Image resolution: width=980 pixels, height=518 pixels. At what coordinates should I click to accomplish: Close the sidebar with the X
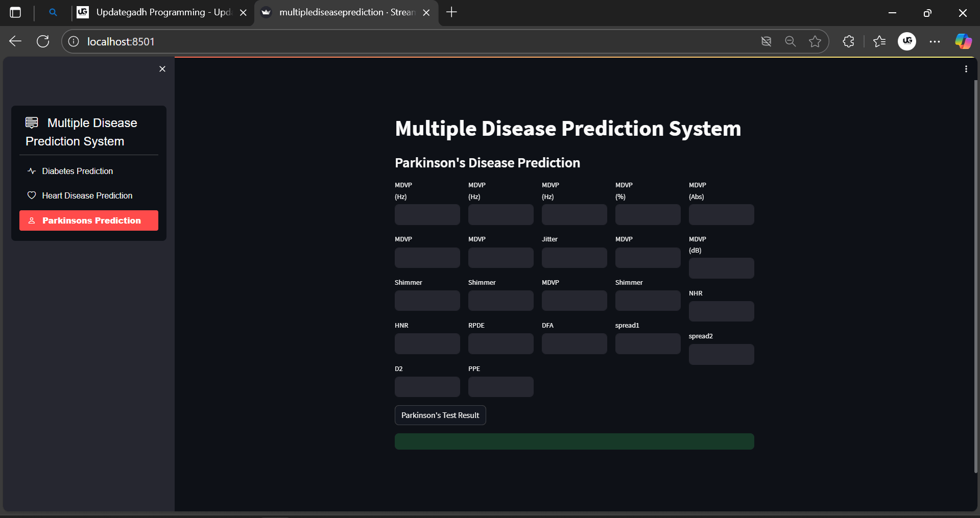(x=162, y=68)
